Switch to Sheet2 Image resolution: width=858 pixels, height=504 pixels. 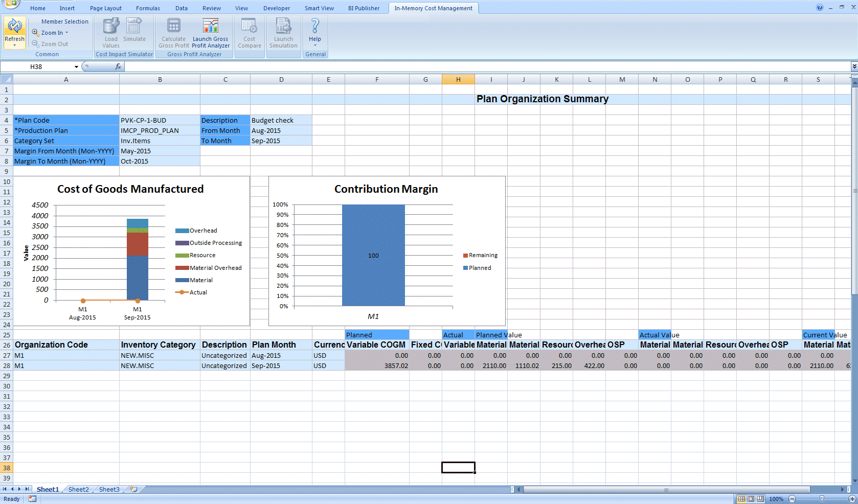click(x=78, y=489)
